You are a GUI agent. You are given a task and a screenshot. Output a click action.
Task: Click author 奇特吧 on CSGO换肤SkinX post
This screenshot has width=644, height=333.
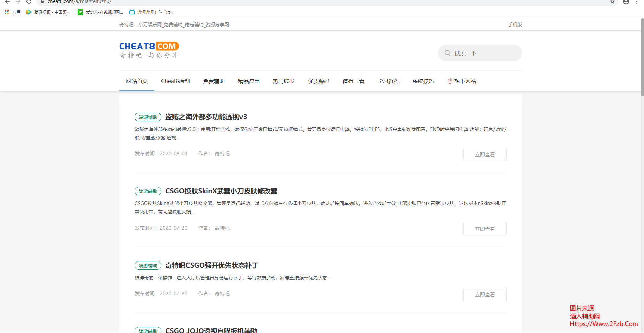[222, 228]
